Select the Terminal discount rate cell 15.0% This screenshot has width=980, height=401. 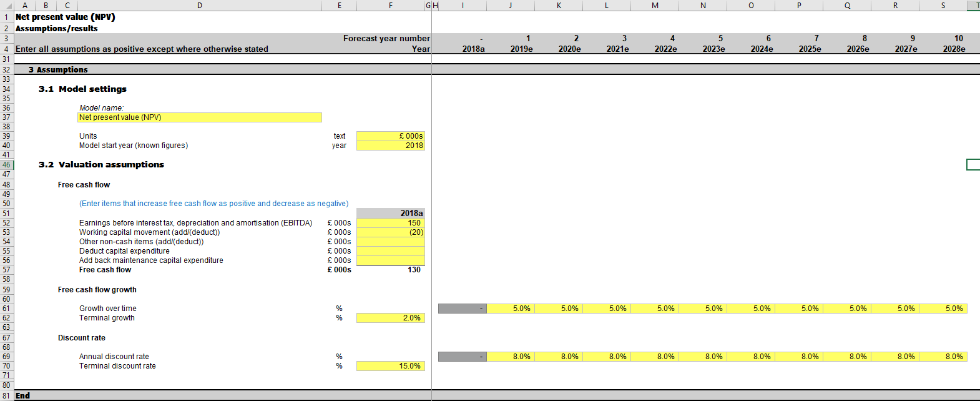(x=391, y=366)
